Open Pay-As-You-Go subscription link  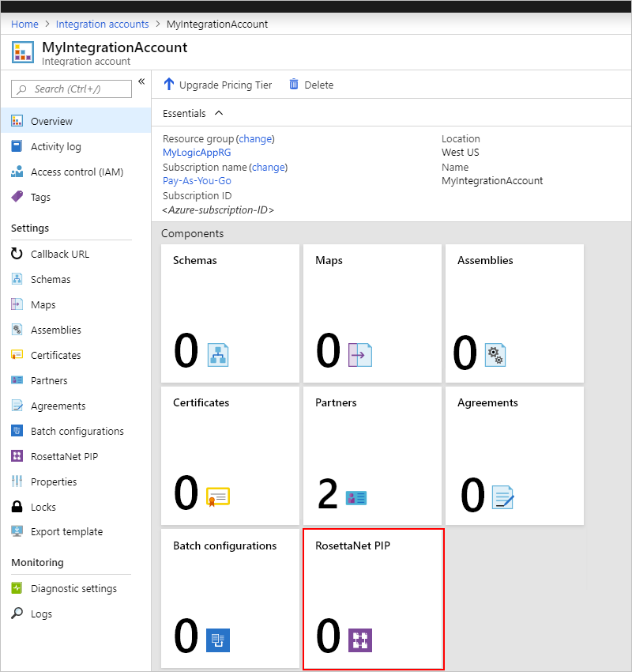tap(197, 180)
